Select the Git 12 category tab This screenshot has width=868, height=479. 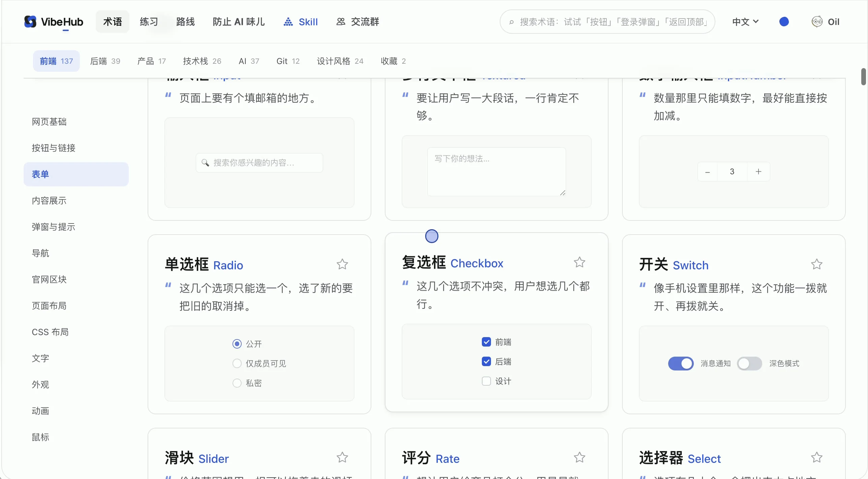click(288, 61)
